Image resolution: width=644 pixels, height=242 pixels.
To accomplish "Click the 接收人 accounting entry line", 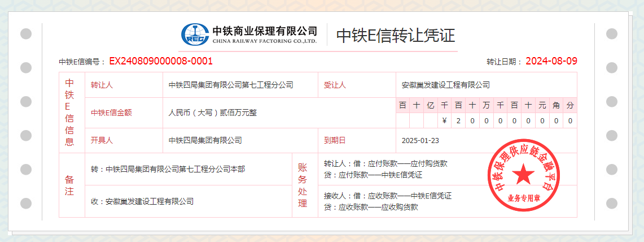I will (387, 196).
